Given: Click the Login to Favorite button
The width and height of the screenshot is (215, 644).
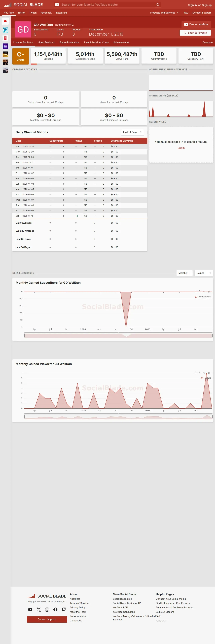Looking at the screenshot, I should [195, 33].
